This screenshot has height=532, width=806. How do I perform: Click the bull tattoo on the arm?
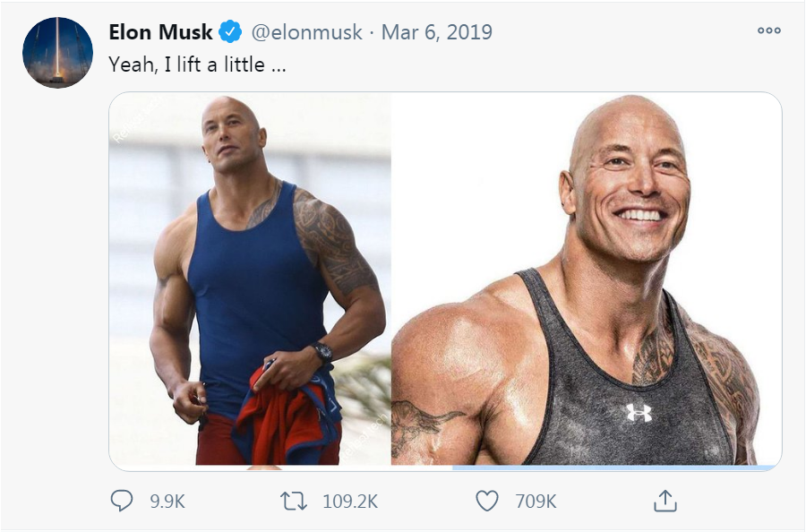[422, 424]
